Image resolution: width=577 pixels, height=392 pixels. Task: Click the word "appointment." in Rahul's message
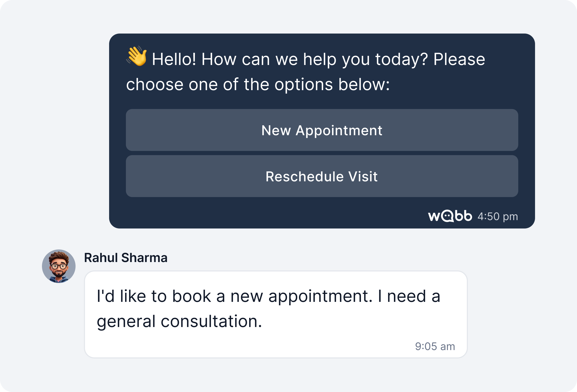click(320, 297)
